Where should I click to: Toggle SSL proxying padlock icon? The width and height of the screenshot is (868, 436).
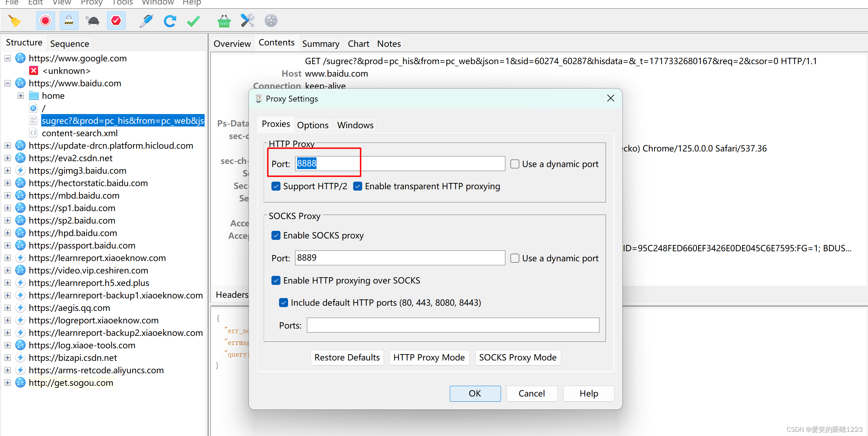coord(69,21)
